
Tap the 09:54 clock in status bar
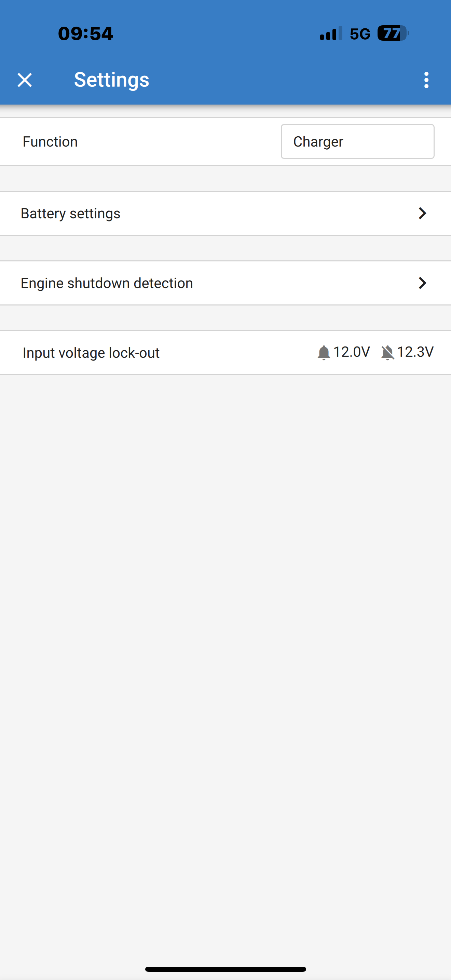click(85, 33)
